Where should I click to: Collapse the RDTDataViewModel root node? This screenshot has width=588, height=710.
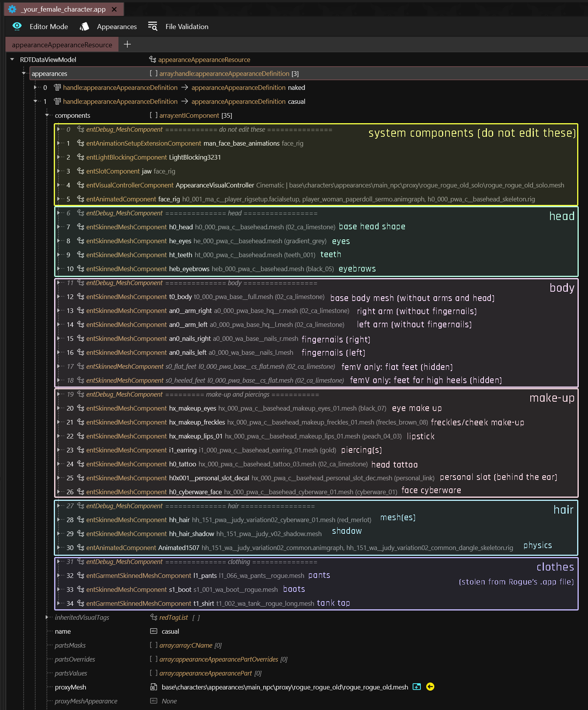12,60
